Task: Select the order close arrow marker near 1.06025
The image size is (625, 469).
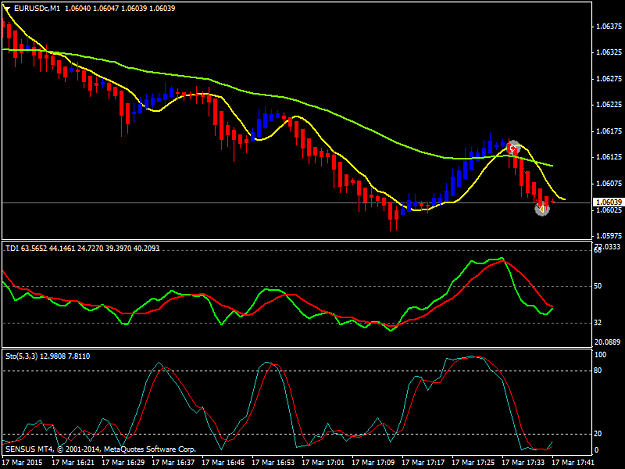Action: click(542, 208)
